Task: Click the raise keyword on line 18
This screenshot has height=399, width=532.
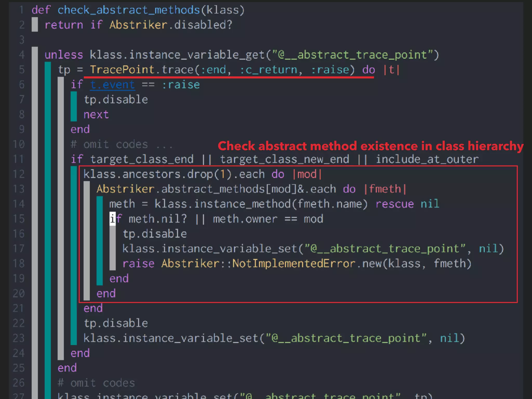Action: point(138,263)
